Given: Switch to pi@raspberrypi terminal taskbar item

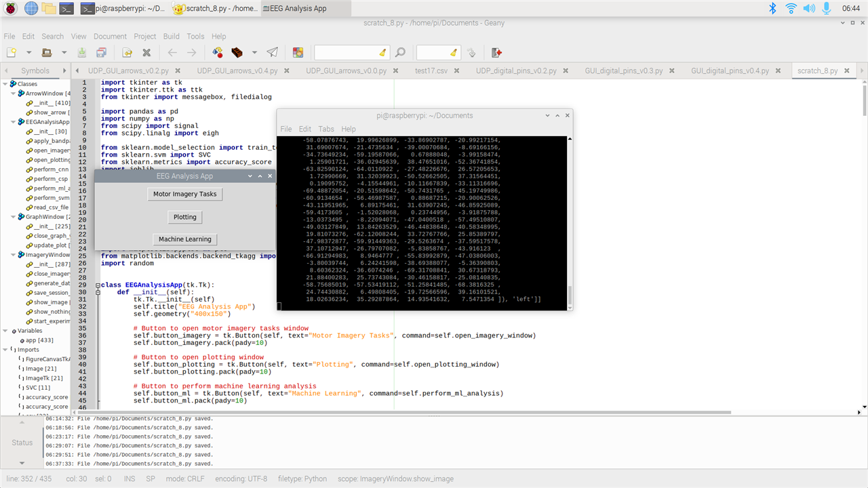Looking at the screenshot, I should [122, 9].
